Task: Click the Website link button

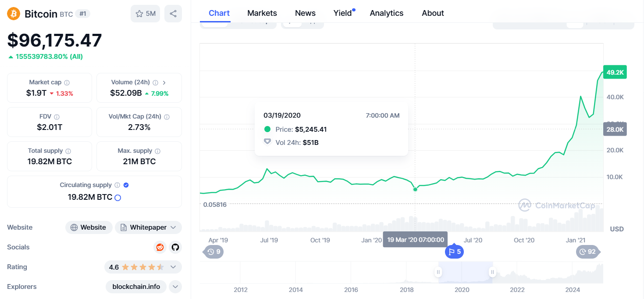Action: (x=89, y=227)
